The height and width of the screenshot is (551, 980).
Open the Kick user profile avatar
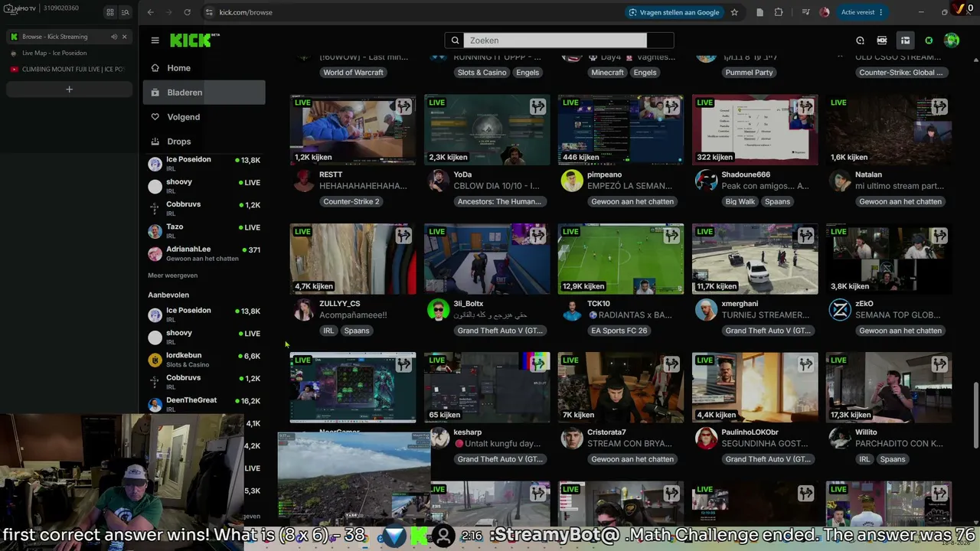coord(952,41)
